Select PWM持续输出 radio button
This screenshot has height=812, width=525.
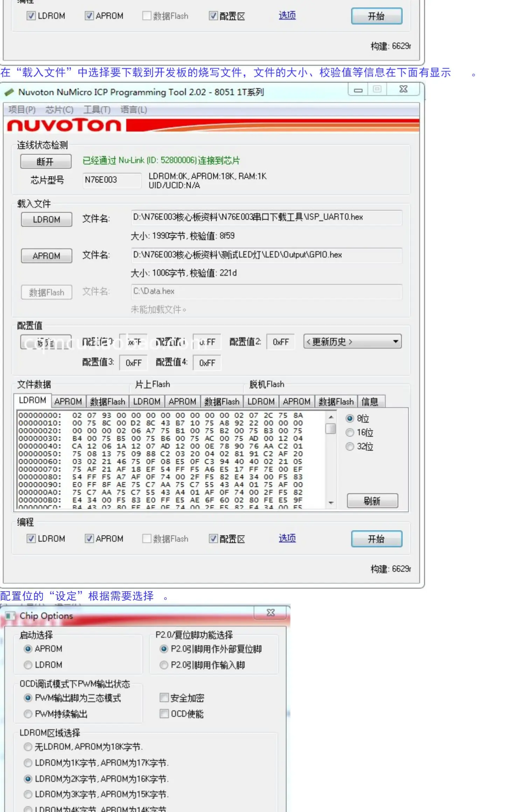28,714
